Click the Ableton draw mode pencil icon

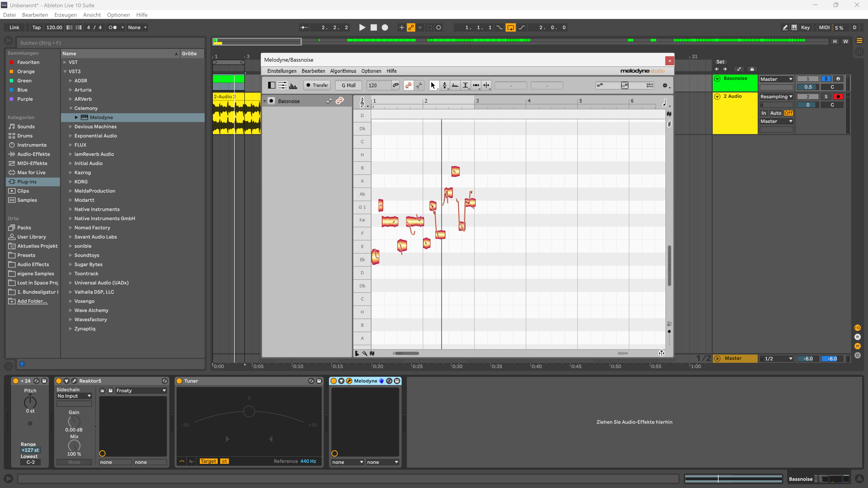coord(785,27)
